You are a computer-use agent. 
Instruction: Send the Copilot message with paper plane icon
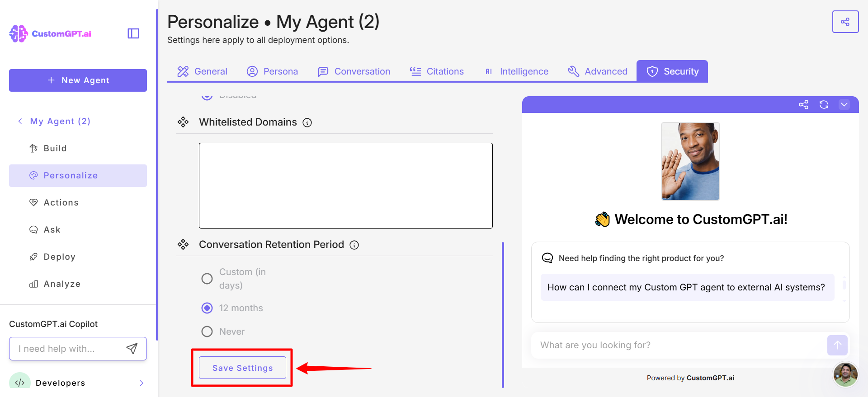pos(132,348)
